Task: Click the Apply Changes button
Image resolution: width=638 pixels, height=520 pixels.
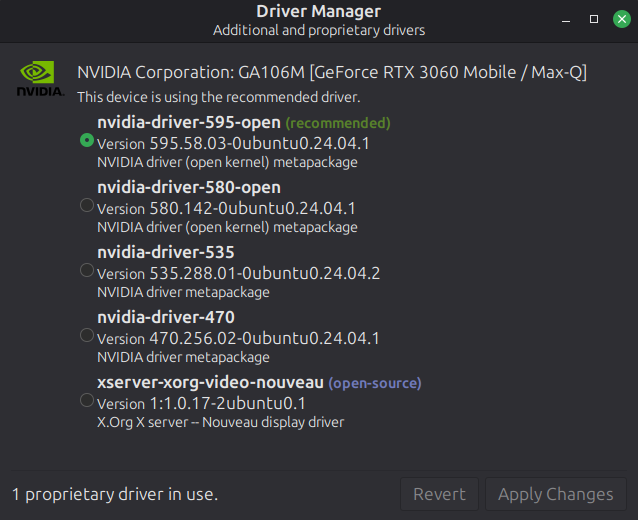Action: [x=555, y=494]
